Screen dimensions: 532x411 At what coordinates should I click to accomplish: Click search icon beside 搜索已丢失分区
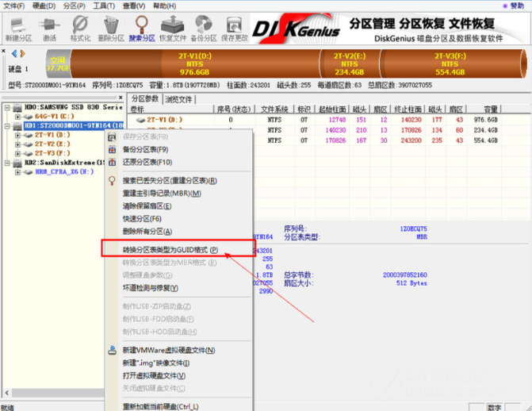(x=112, y=181)
